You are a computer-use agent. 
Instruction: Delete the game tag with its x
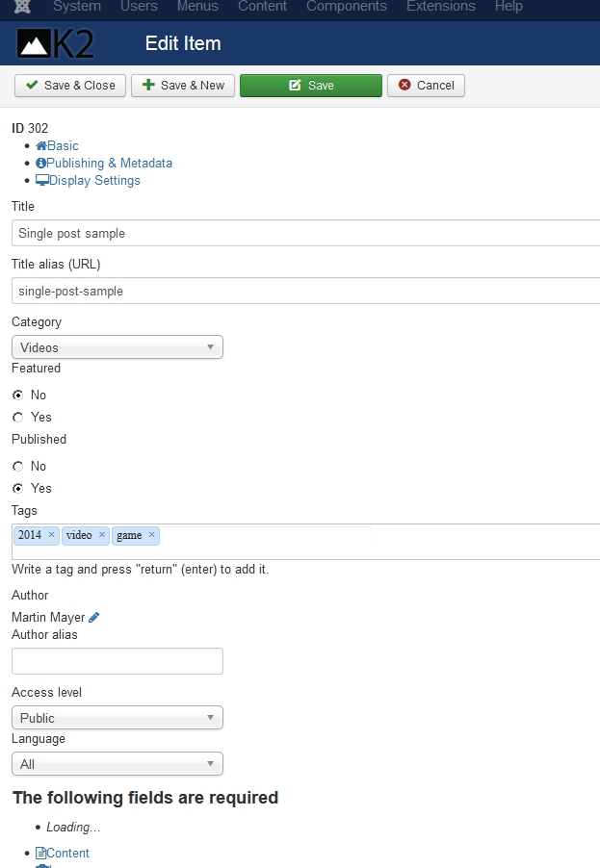pyautogui.click(x=151, y=535)
